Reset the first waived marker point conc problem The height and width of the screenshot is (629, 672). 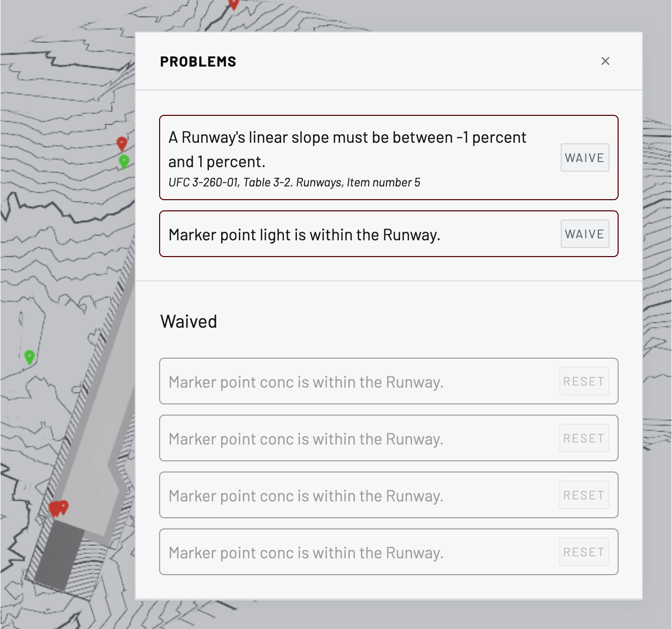tap(584, 381)
